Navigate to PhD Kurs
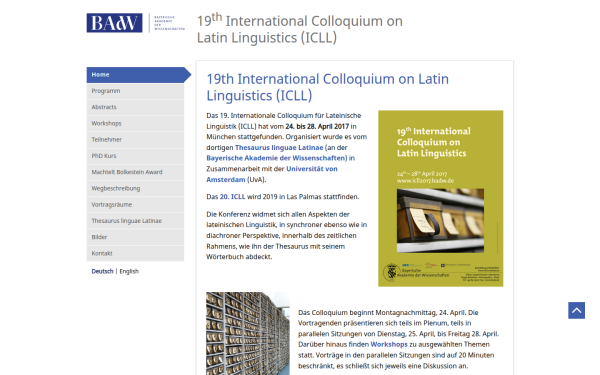 click(x=135, y=156)
